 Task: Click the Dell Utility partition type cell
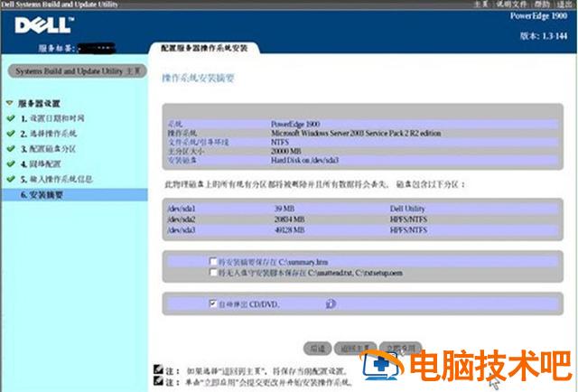[407, 209]
